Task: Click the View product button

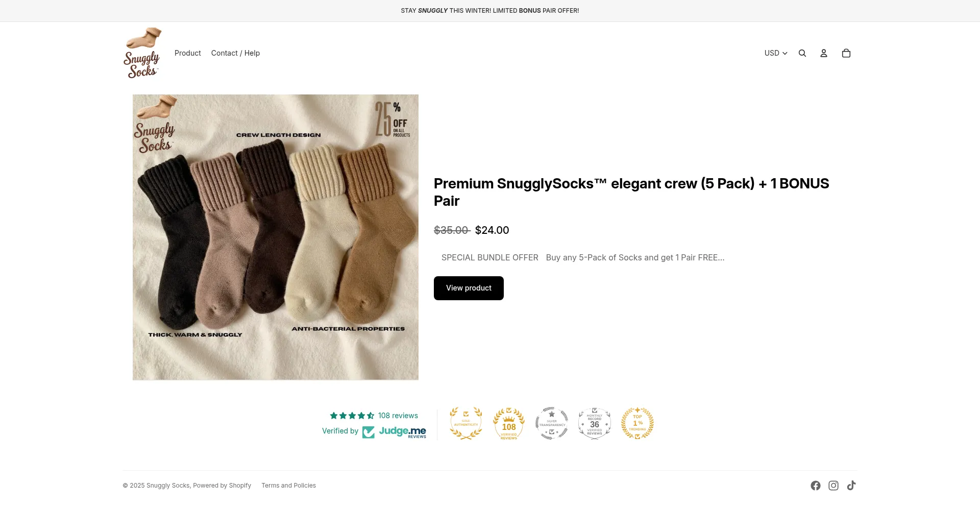Action: 468,288
